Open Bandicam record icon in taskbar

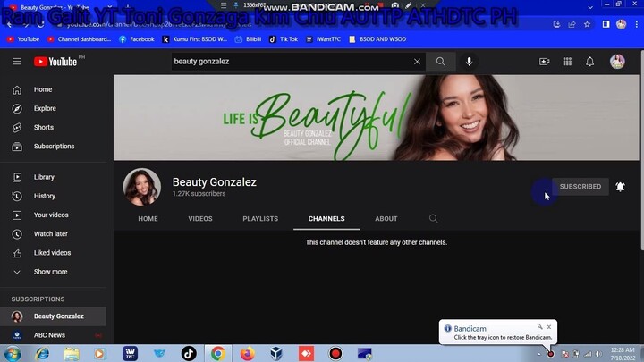tap(335, 353)
